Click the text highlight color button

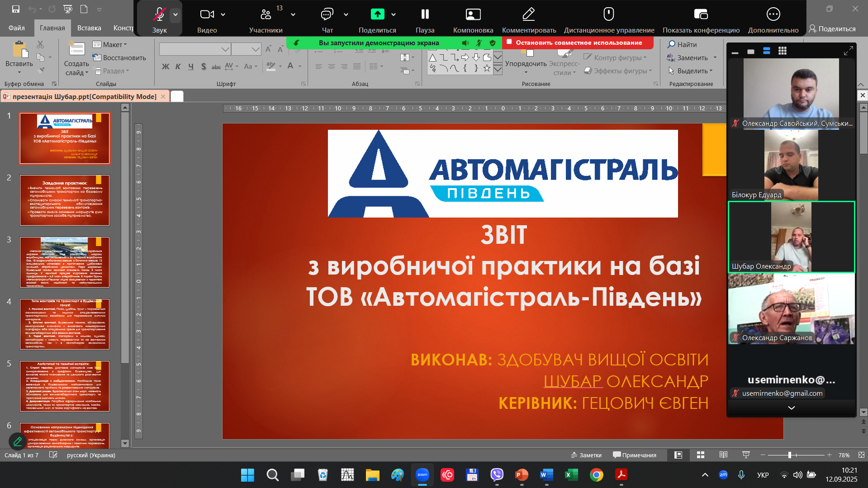[270, 66]
